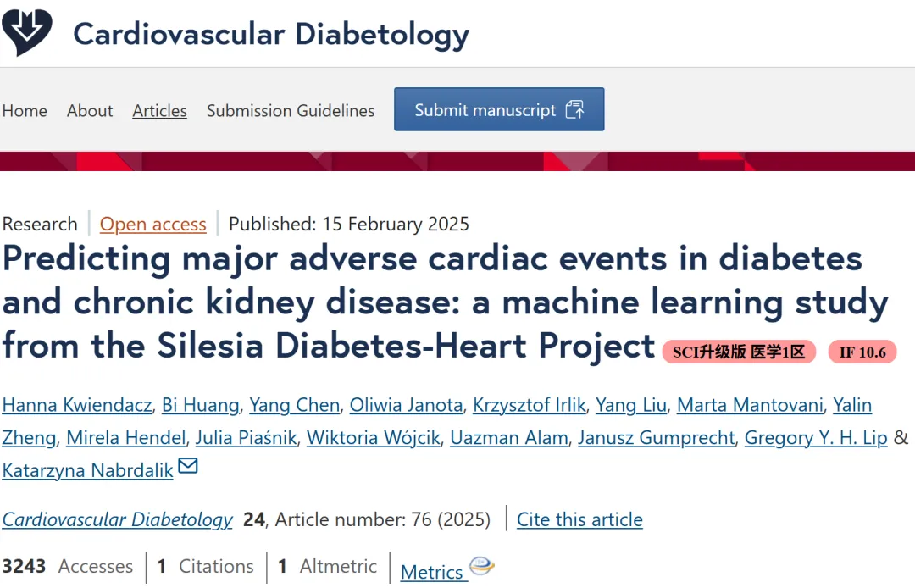915x588 pixels.
Task: Click the upload icon on Submit manuscript
Action: tap(574, 109)
